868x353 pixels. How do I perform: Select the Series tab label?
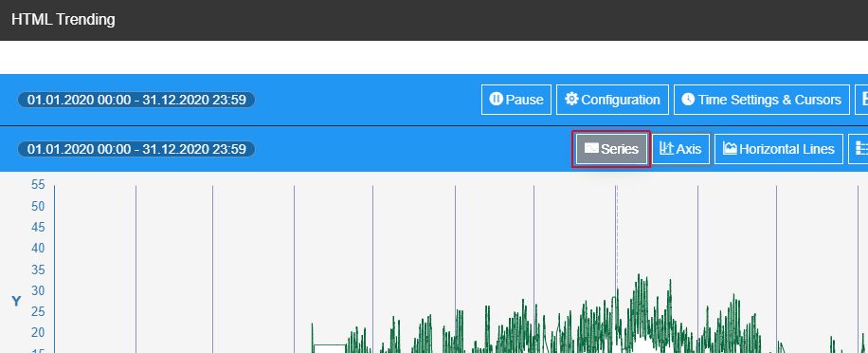620,149
